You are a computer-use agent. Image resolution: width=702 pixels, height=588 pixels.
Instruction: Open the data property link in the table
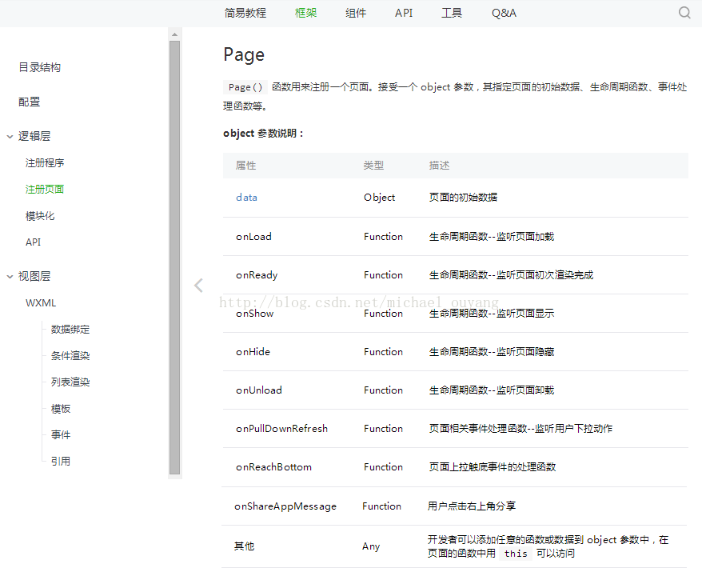point(245,197)
